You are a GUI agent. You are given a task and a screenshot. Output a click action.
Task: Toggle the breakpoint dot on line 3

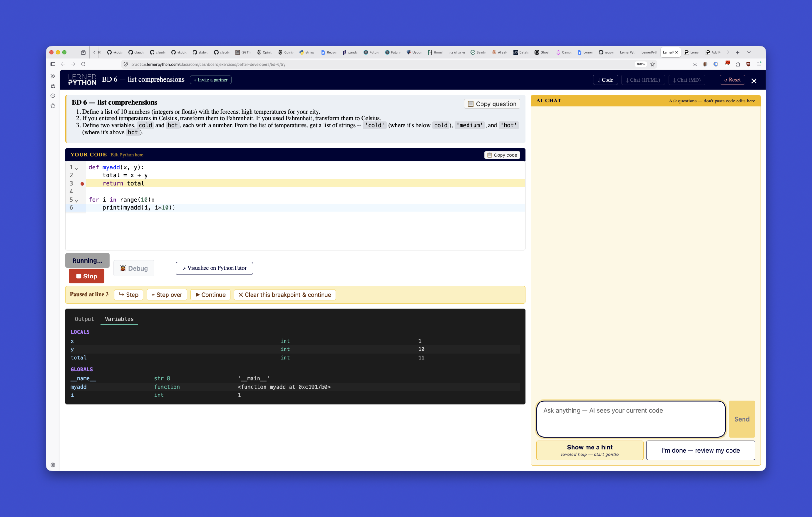coord(82,183)
